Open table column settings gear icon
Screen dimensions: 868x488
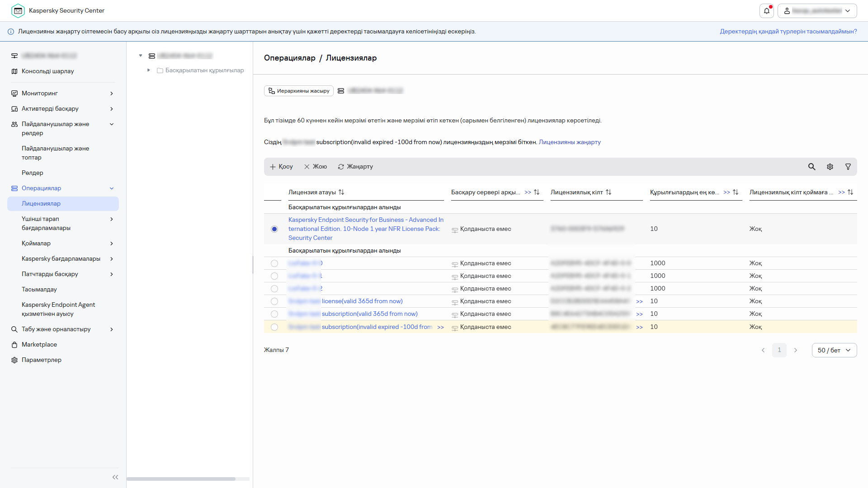click(830, 167)
